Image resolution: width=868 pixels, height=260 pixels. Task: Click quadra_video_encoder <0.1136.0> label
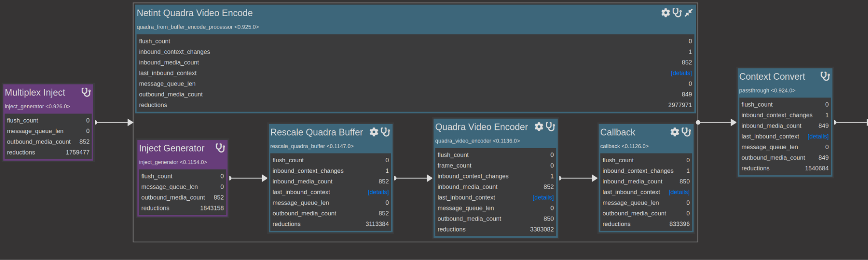pos(478,141)
